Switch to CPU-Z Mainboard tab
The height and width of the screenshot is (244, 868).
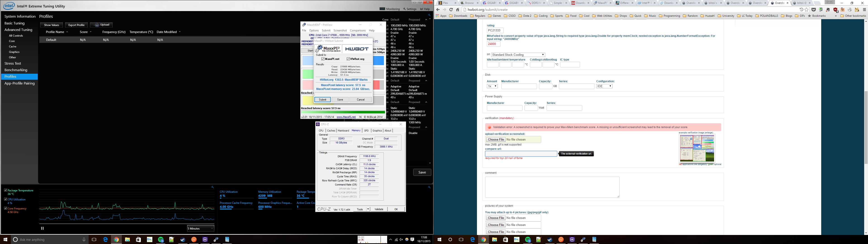(x=343, y=130)
